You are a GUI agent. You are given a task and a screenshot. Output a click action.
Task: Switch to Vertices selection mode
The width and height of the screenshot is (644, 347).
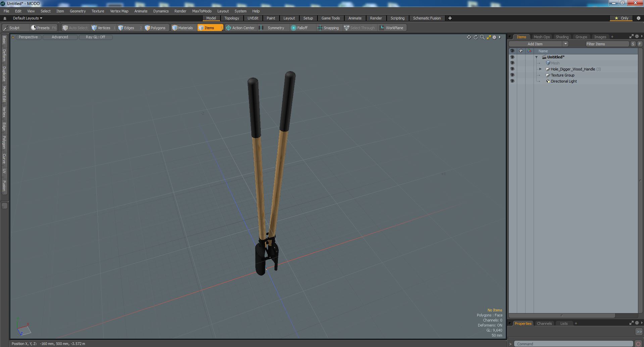[104, 28]
